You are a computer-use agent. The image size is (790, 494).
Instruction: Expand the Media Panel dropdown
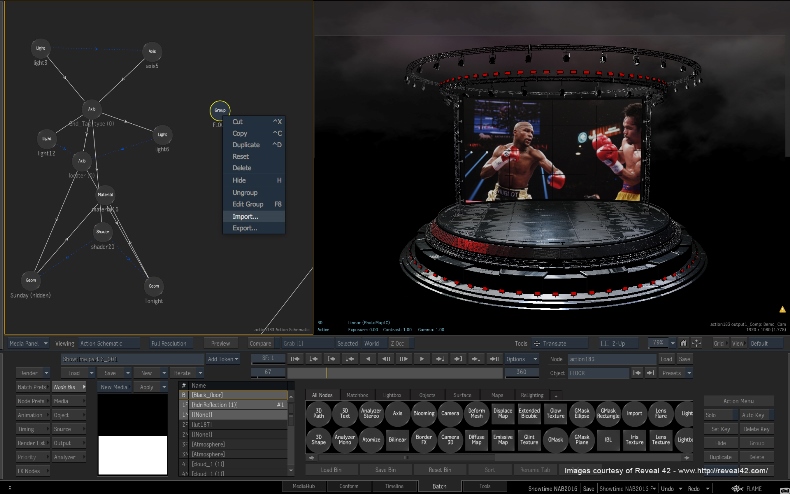click(29, 343)
